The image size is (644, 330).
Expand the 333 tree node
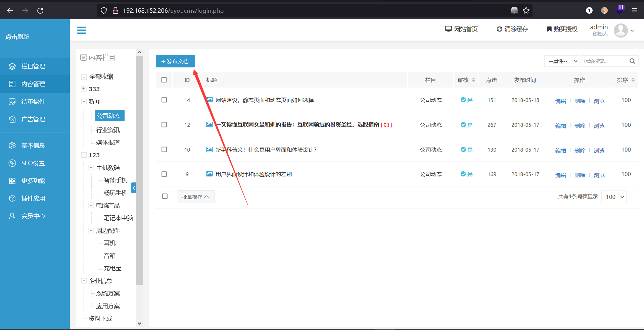84,89
